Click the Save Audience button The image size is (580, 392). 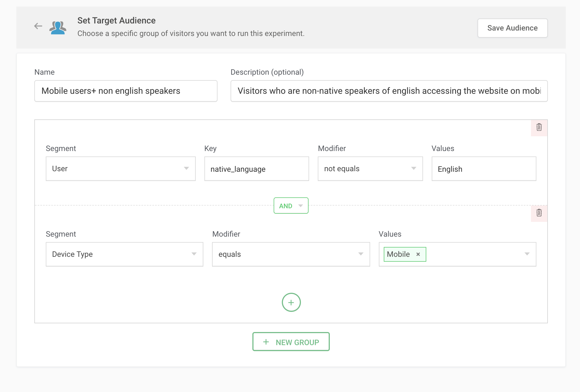pyautogui.click(x=512, y=28)
